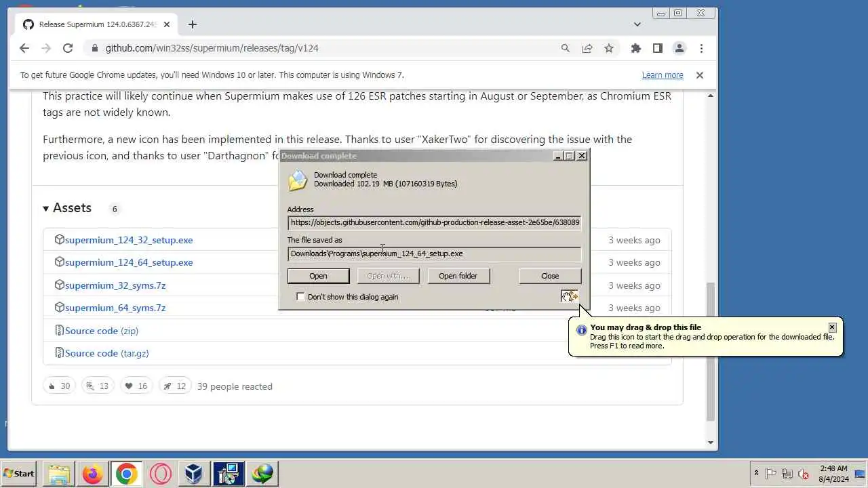Viewport: 868px width, 488px height.
Task: Open the Extensions puzzle icon
Action: click(x=635, y=48)
